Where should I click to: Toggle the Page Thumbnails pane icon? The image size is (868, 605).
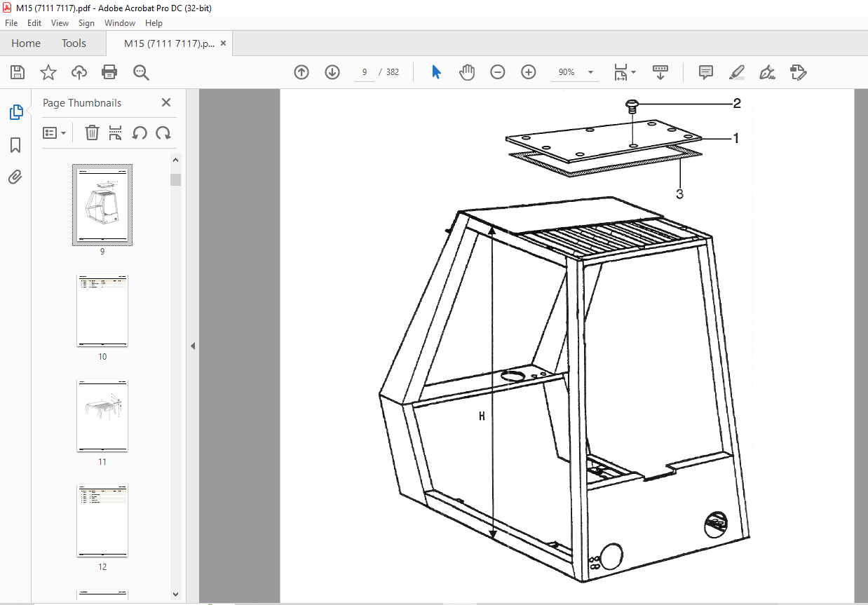point(15,112)
